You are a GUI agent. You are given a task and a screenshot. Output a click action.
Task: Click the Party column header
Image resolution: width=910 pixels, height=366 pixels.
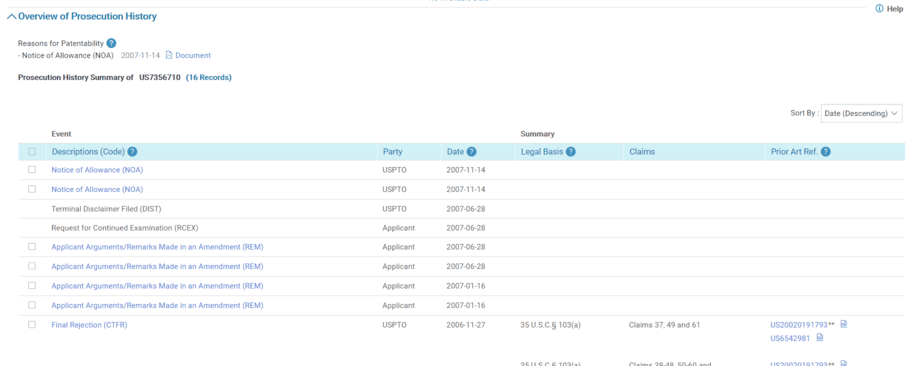392,152
